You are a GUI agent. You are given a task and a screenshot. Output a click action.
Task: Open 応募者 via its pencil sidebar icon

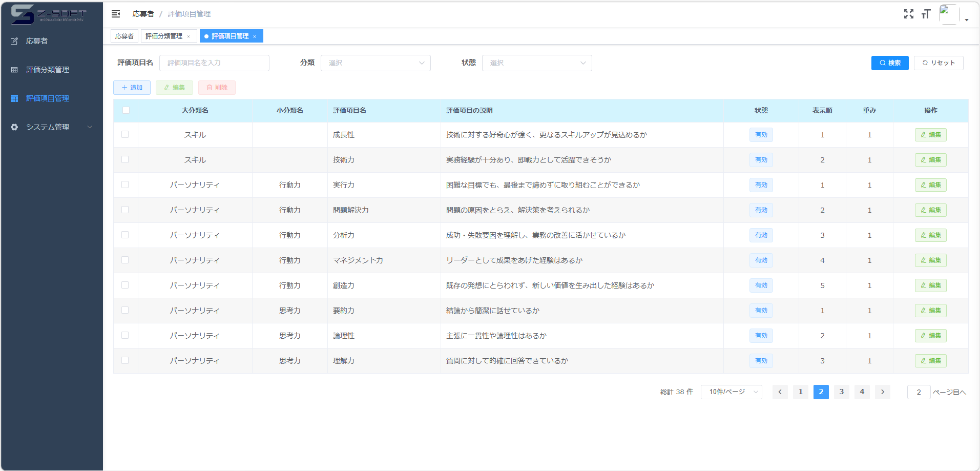(x=14, y=41)
